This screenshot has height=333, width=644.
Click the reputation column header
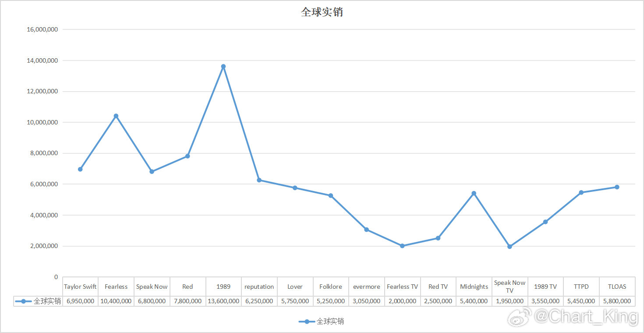259,287
